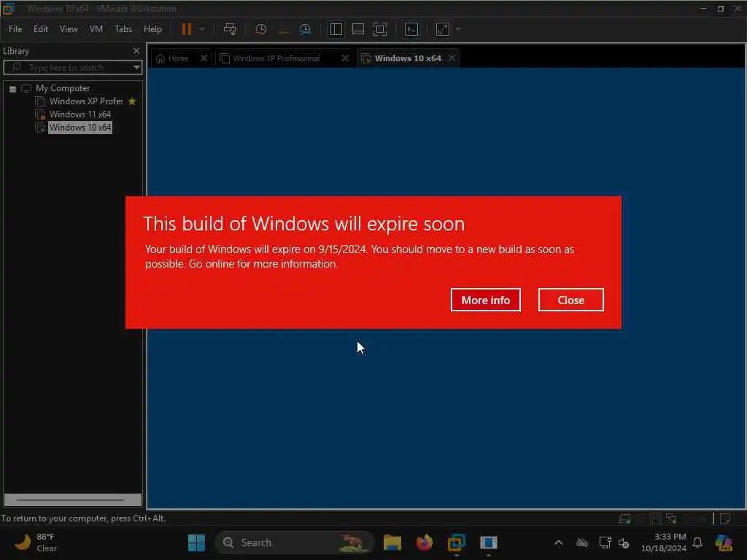This screenshot has width=747, height=560.
Task: Close the Windows 10 x64 tab
Action: pyautogui.click(x=452, y=58)
